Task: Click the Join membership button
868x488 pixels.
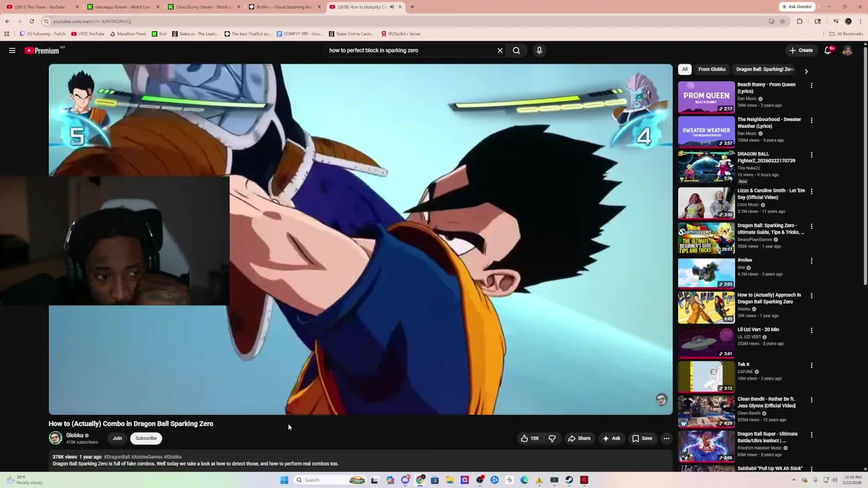Action: point(117,439)
